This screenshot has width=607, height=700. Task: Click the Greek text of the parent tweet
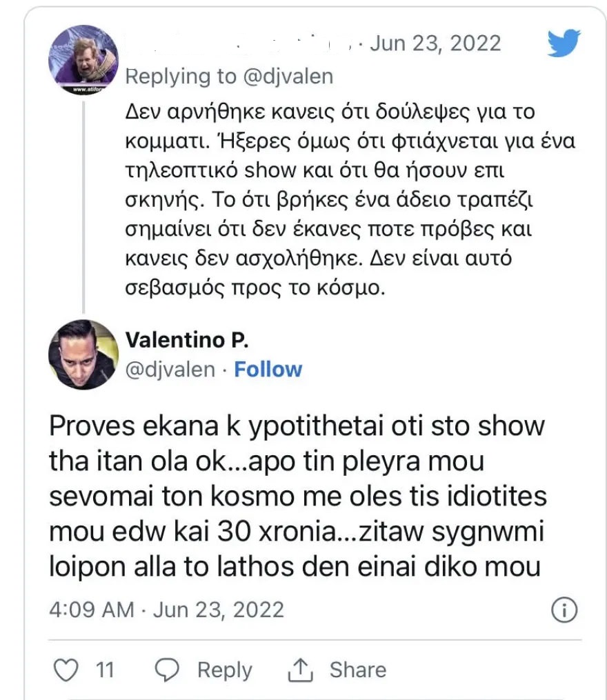coord(349,199)
